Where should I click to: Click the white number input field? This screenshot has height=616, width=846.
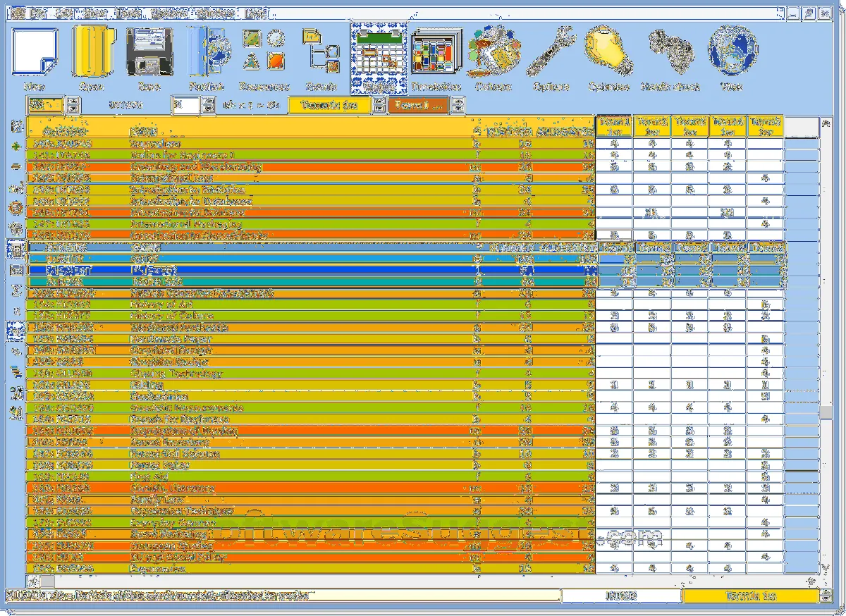tap(186, 106)
